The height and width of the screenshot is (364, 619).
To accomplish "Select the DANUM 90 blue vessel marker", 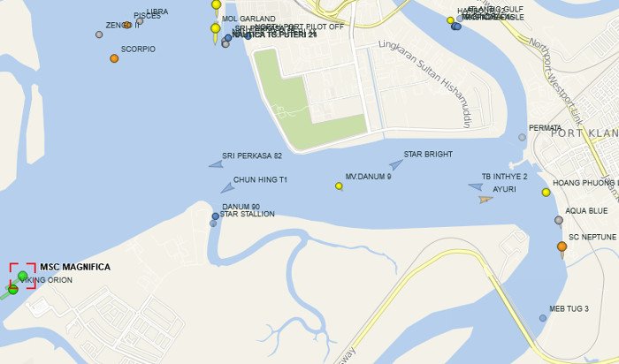I will 215,216.
